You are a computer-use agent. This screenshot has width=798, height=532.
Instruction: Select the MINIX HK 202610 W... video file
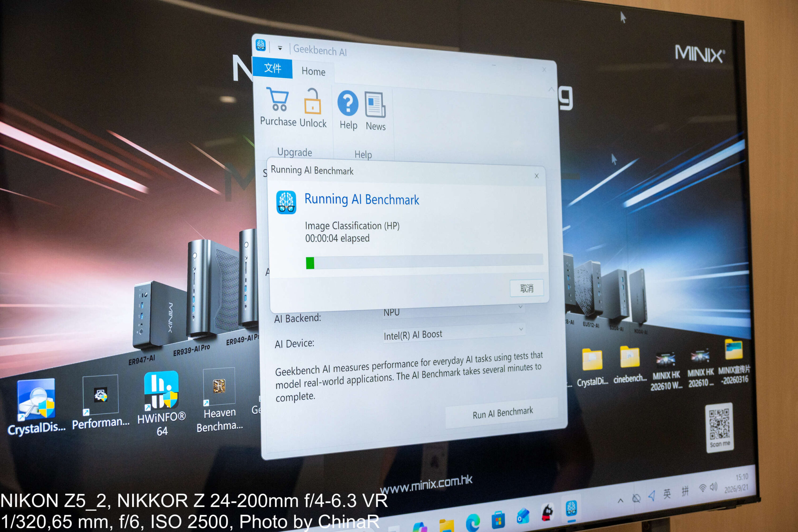[666, 371]
